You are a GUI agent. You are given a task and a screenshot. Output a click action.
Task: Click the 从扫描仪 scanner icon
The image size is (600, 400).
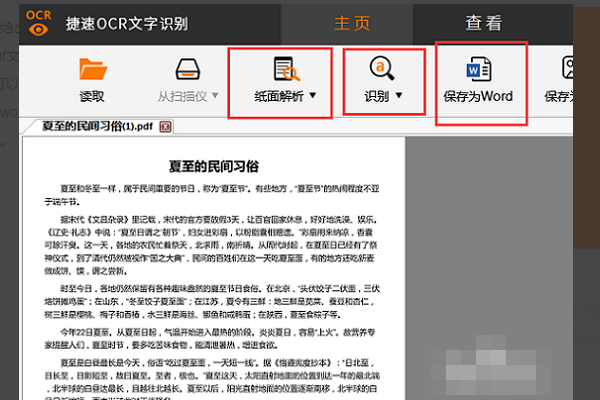point(188,69)
